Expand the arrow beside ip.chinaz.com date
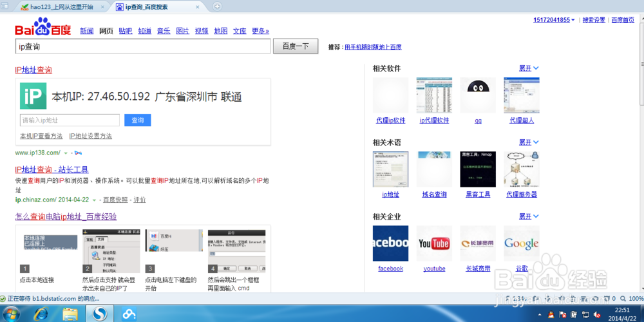Image resolution: width=644 pixels, height=322 pixels. [x=95, y=200]
